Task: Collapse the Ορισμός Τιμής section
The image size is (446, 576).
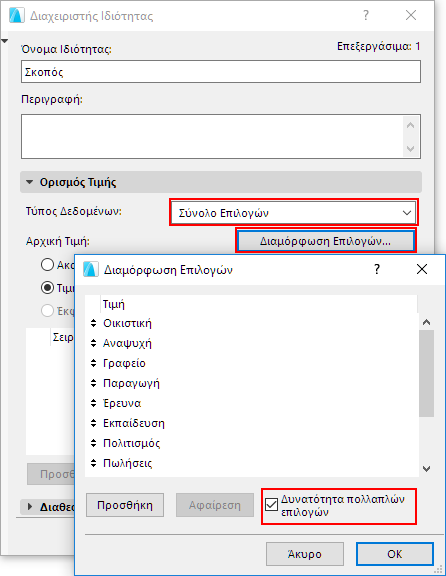Action: (x=30, y=182)
